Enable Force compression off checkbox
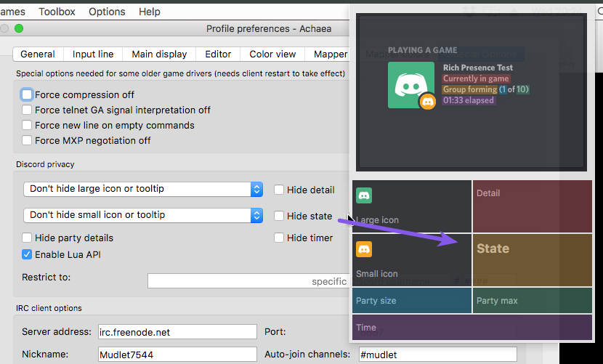The image size is (603, 364). coord(27,94)
